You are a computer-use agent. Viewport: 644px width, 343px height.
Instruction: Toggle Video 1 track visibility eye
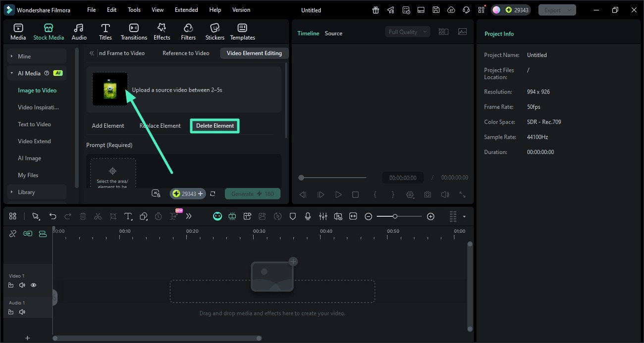point(34,285)
